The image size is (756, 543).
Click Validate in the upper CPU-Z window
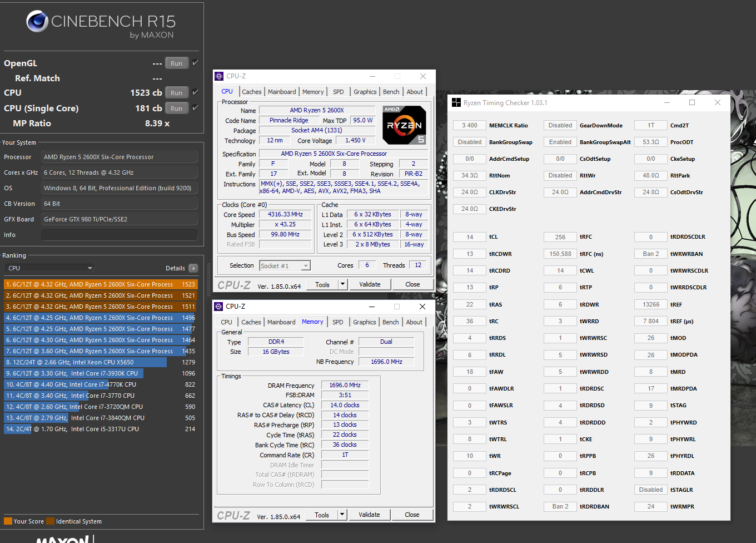(370, 284)
